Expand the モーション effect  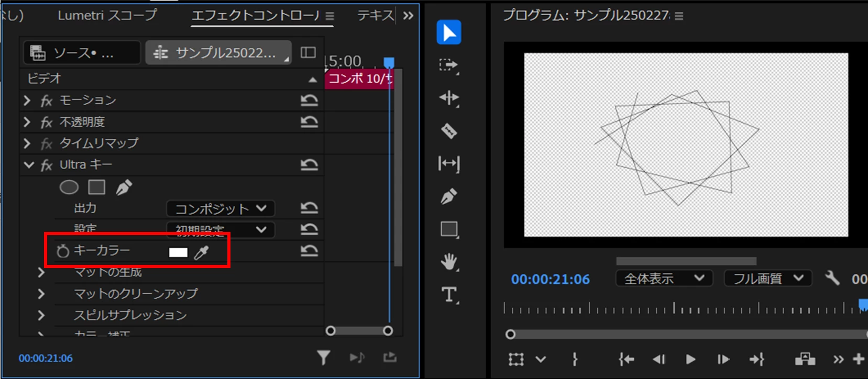[x=27, y=100]
